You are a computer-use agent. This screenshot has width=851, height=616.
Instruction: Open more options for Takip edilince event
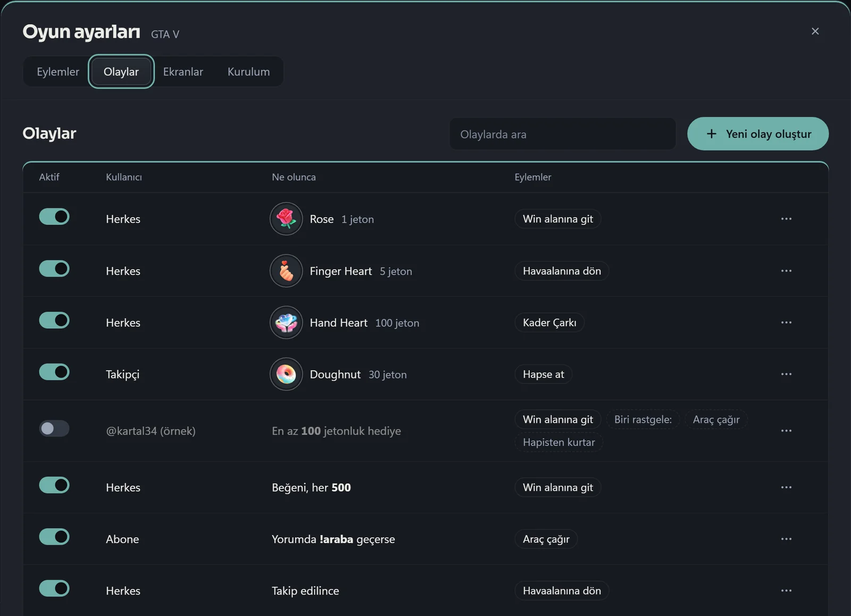[x=786, y=590]
